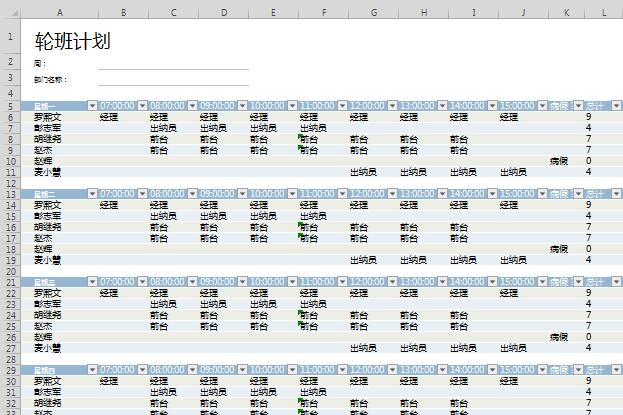The width and height of the screenshot is (623, 415).
Task: Select the row 12 header
Action: (10, 183)
